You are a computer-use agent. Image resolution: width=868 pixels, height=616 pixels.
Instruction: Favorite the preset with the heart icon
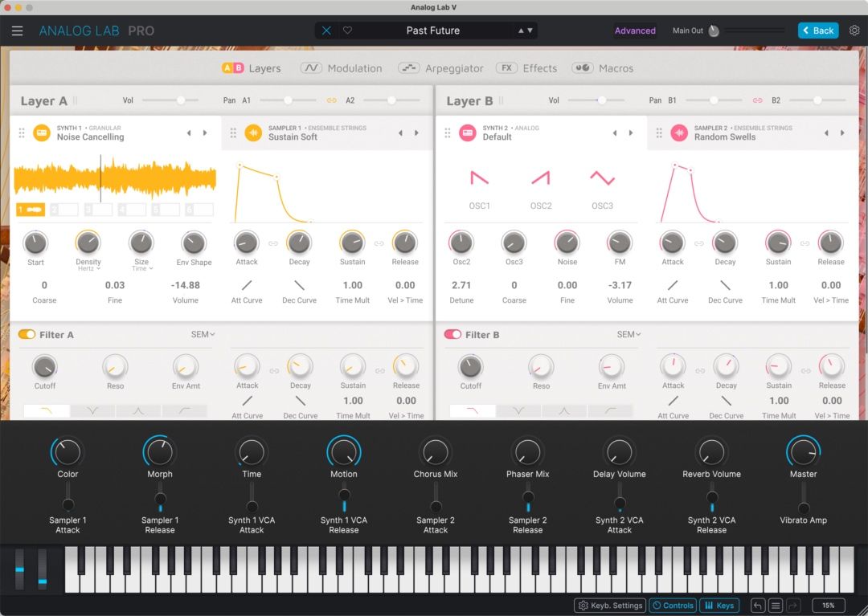click(348, 31)
